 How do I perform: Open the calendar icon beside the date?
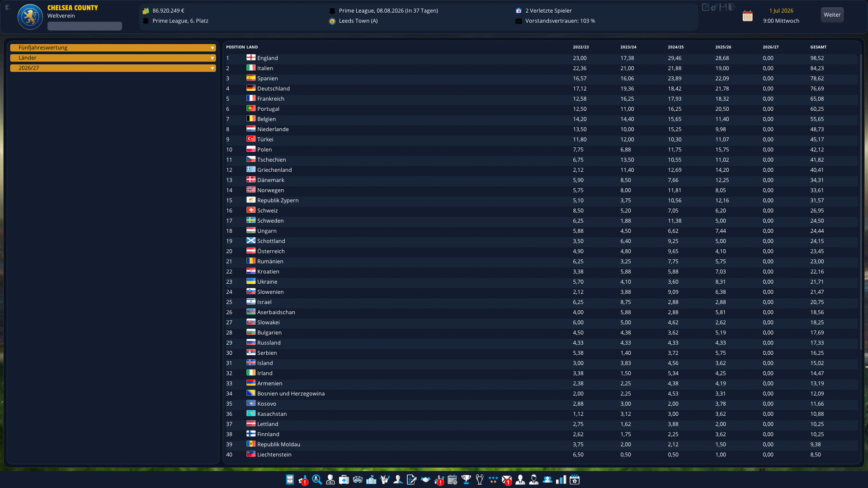tap(748, 16)
